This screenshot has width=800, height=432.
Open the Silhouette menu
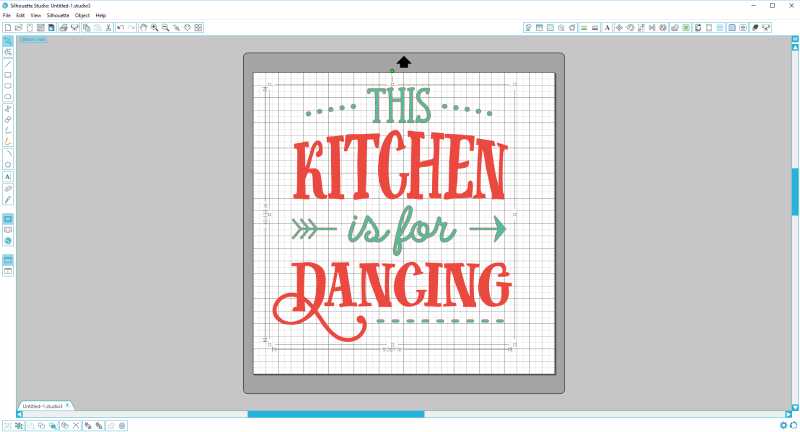(58, 15)
